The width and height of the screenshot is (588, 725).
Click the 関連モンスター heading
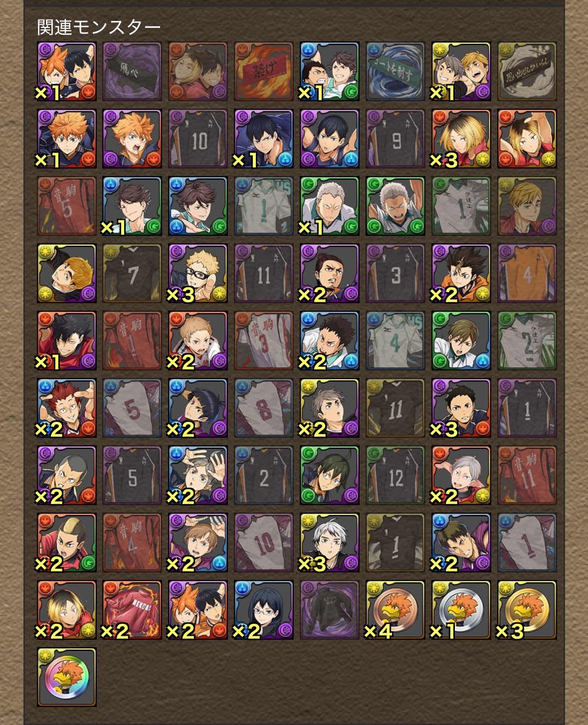(99, 27)
